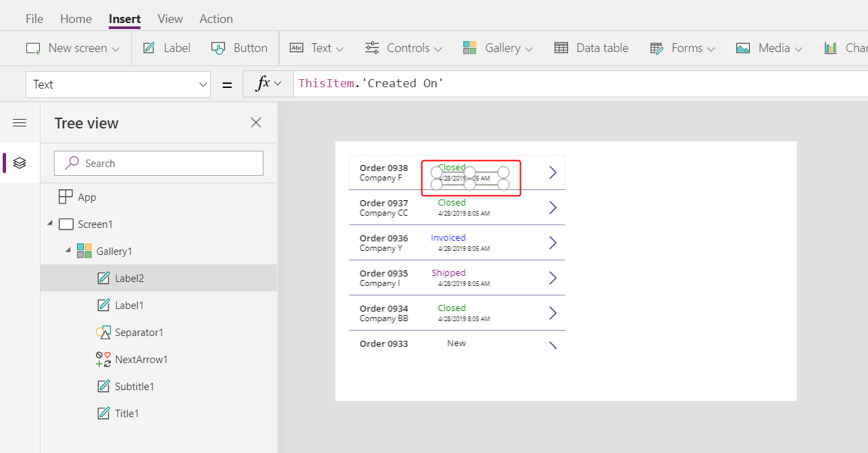The image size is (868, 453).
Task: Click the Tree view search box
Action: (x=159, y=163)
